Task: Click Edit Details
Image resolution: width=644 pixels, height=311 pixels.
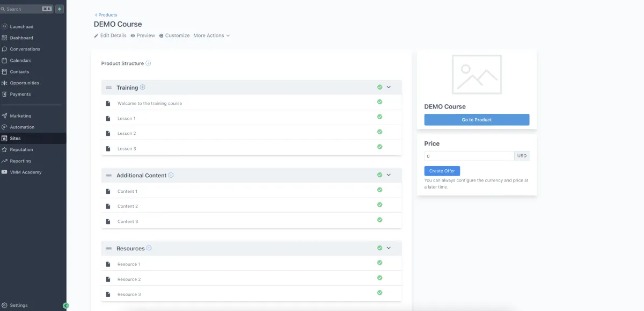Action: tap(111, 35)
